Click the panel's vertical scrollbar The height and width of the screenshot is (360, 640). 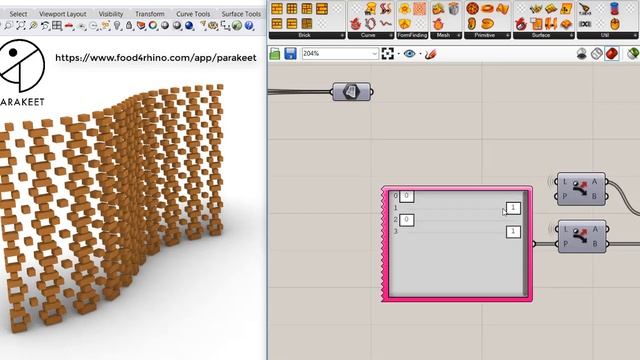point(525,243)
